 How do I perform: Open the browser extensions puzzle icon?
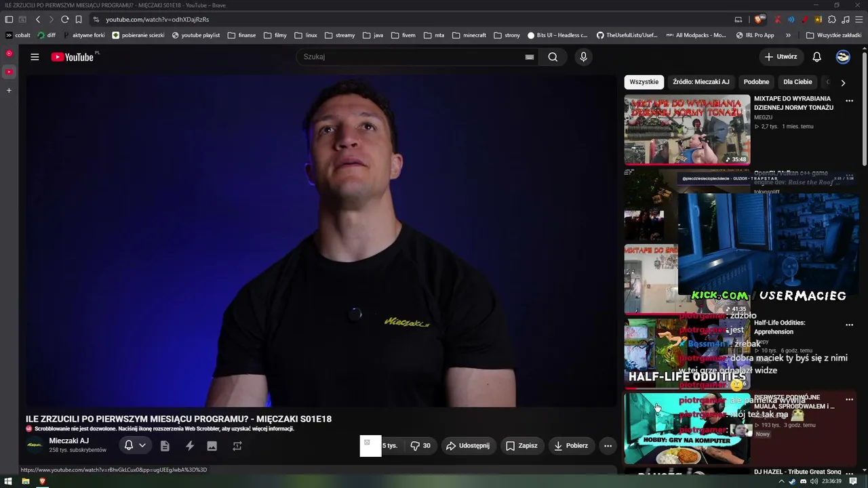[x=832, y=20]
